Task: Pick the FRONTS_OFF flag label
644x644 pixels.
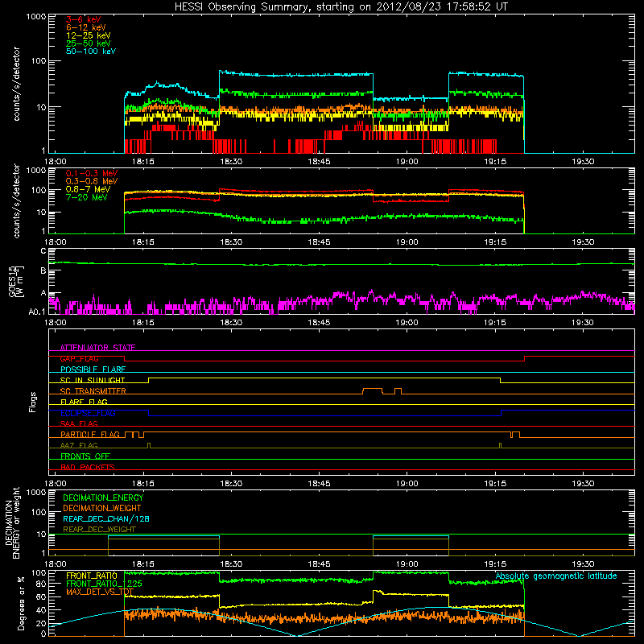Action: click(x=85, y=456)
